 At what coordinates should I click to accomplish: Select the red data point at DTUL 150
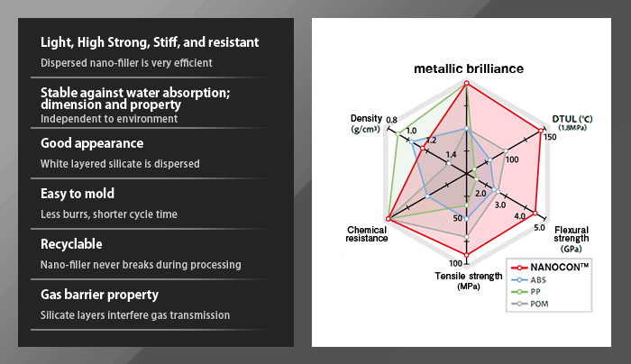tap(541, 131)
